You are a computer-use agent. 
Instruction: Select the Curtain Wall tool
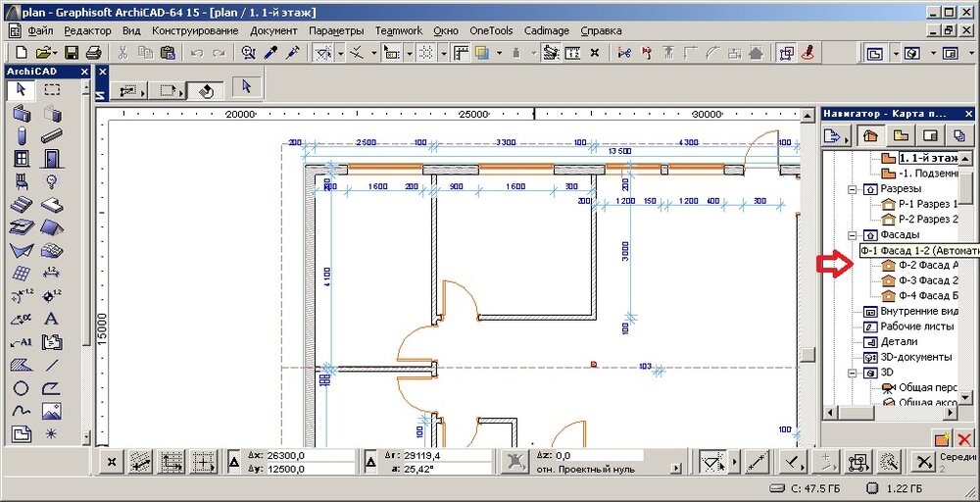tap(22, 274)
